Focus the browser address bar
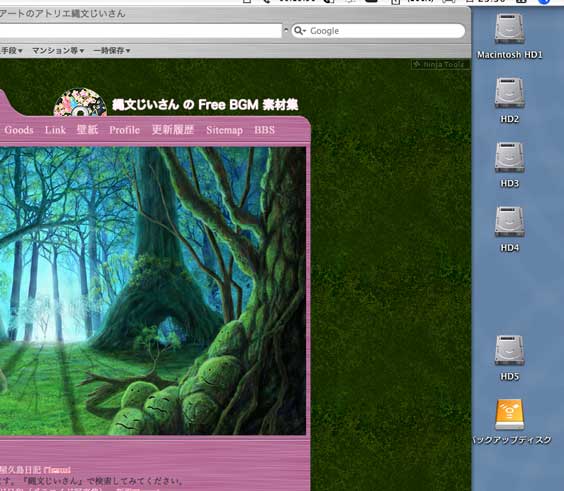This screenshot has width=564, height=491. (x=140, y=31)
